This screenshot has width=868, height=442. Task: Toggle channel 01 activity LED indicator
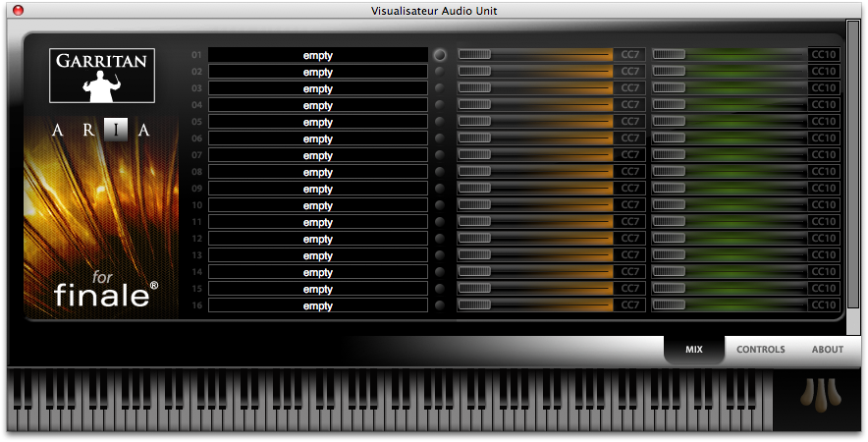[439, 55]
